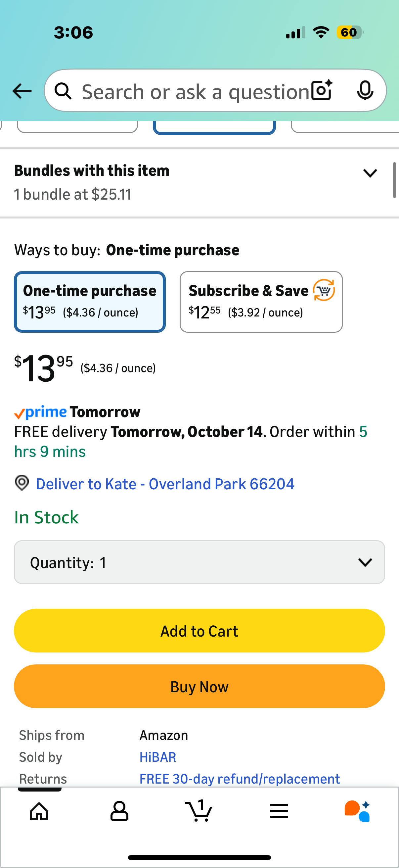Open the Quantity dropdown
Image resolution: width=399 pixels, height=868 pixels.
tap(199, 562)
